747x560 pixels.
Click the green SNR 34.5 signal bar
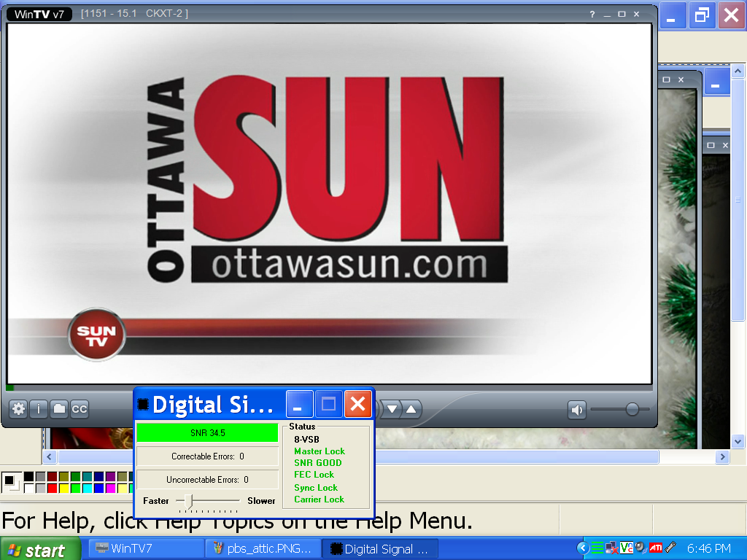[x=207, y=433]
